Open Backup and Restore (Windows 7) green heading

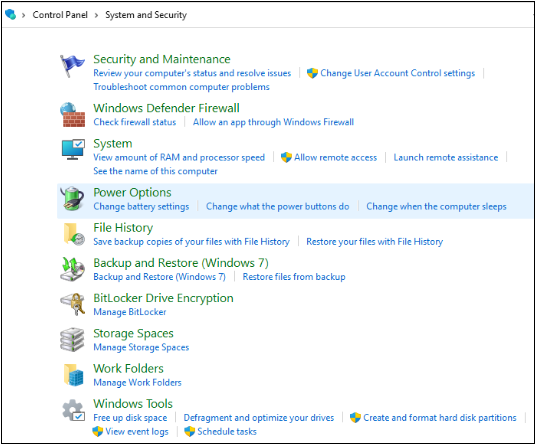[x=181, y=263]
